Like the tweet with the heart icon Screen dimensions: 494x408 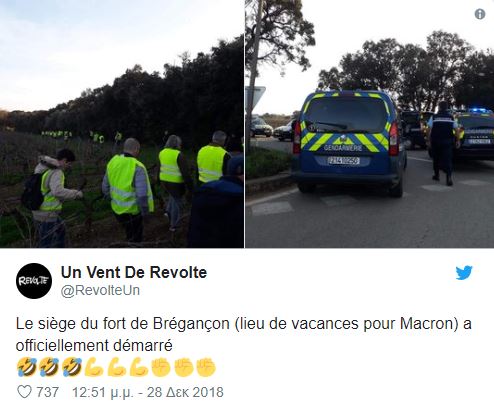pyautogui.click(x=24, y=392)
